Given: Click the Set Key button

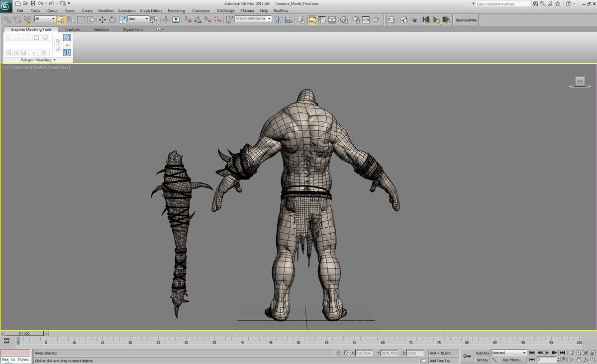Looking at the screenshot, I should coord(482,360).
